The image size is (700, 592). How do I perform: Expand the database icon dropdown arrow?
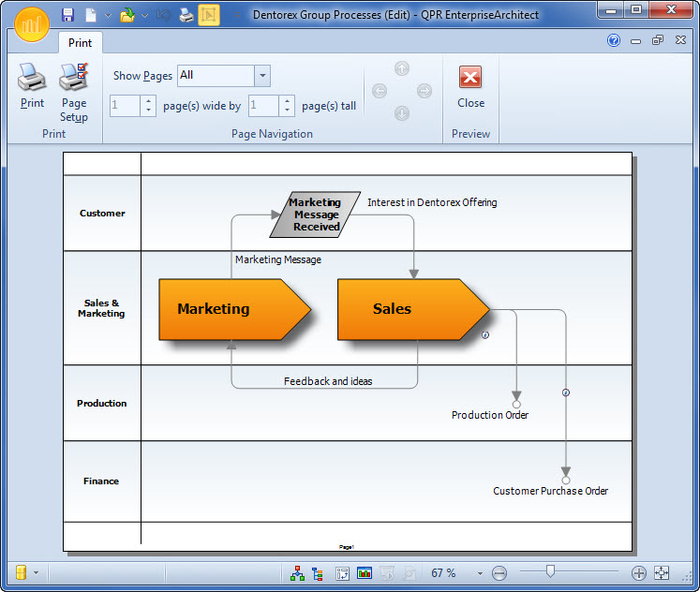tap(37, 573)
